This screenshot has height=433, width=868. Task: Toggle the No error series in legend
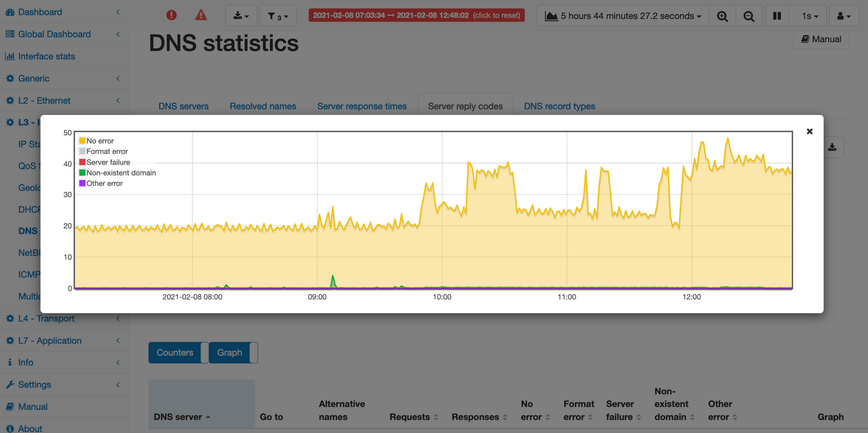click(100, 141)
